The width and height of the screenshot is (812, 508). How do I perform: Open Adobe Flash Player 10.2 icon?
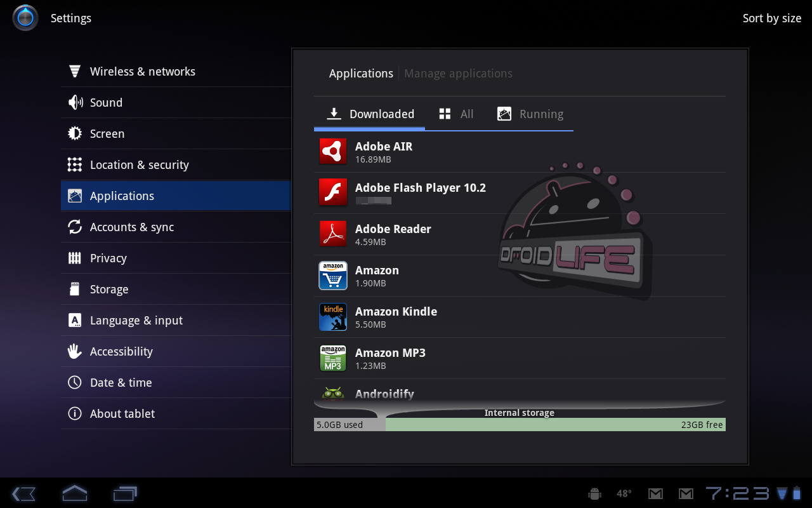click(332, 193)
